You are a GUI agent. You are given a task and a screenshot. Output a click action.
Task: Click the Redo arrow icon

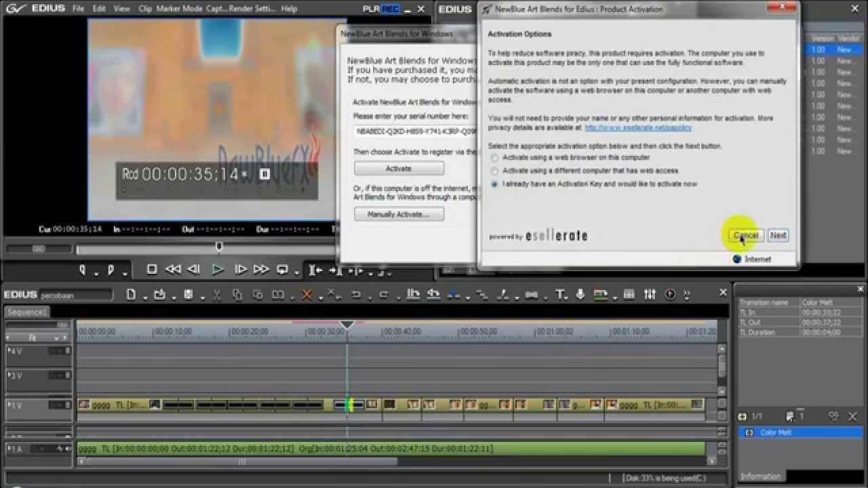(x=383, y=294)
